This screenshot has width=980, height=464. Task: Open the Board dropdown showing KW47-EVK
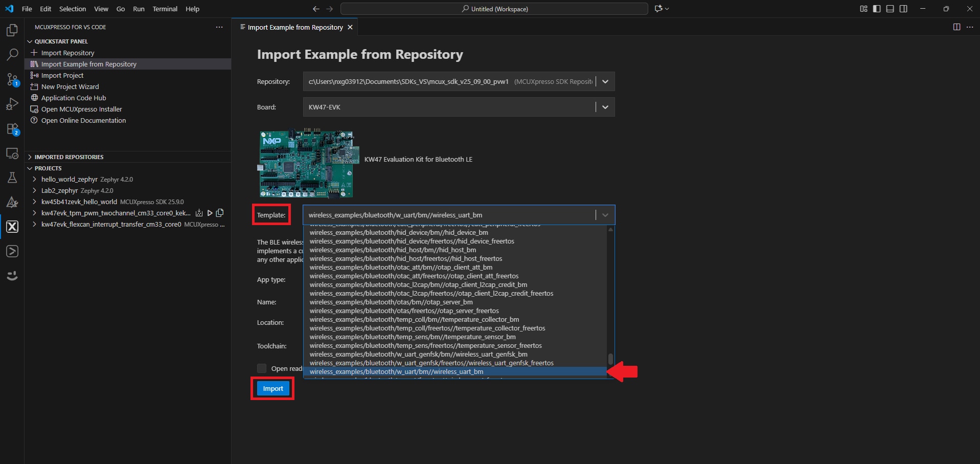(x=605, y=107)
